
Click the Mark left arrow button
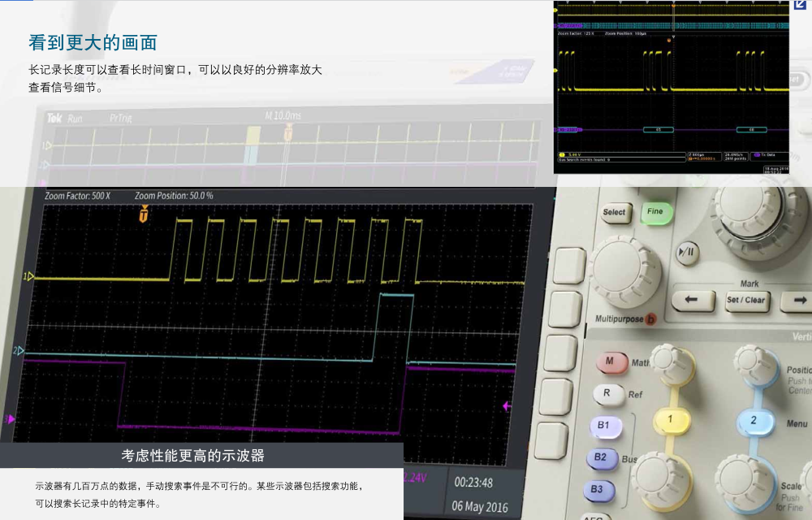coord(693,300)
